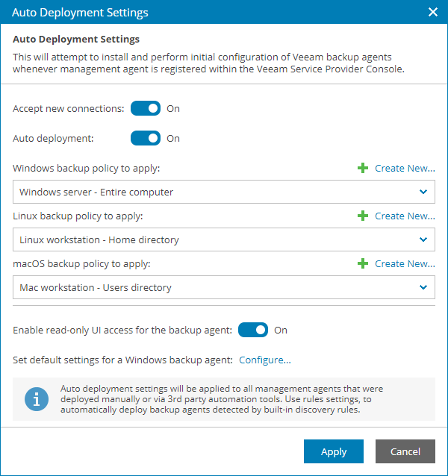The height and width of the screenshot is (476, 448).
Task: Turn off read-only UI access toggle
Action: tap(252, 330)
